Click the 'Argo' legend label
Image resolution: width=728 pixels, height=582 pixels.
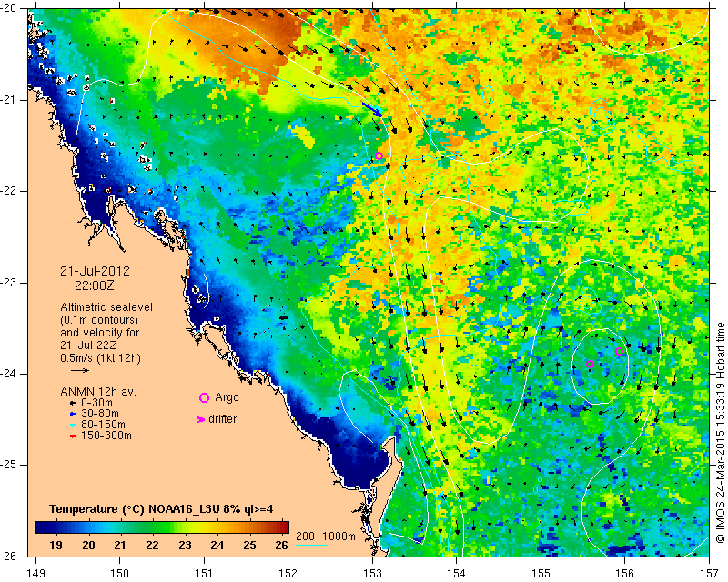coord(227,397)
